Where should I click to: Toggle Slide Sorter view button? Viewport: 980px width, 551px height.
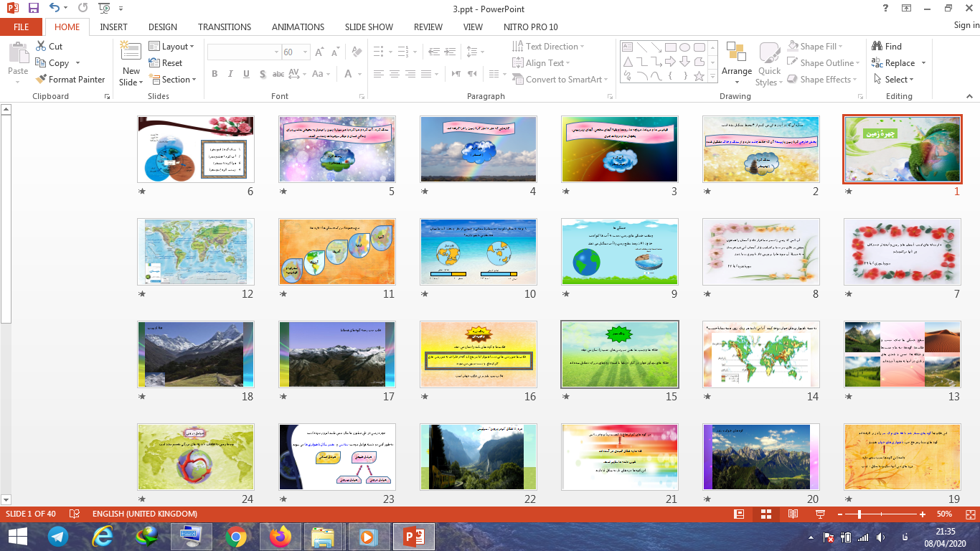coord(765,514)
